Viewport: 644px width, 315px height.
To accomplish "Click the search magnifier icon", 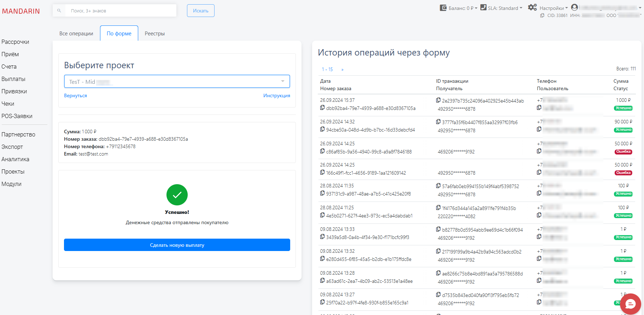I will click(x=59, y=11).
